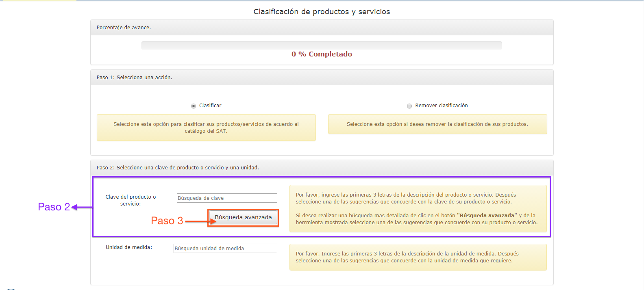Screen dimensions: 644x290
Task: Open Búsqueda avanzada search tool
Action: 243,218
